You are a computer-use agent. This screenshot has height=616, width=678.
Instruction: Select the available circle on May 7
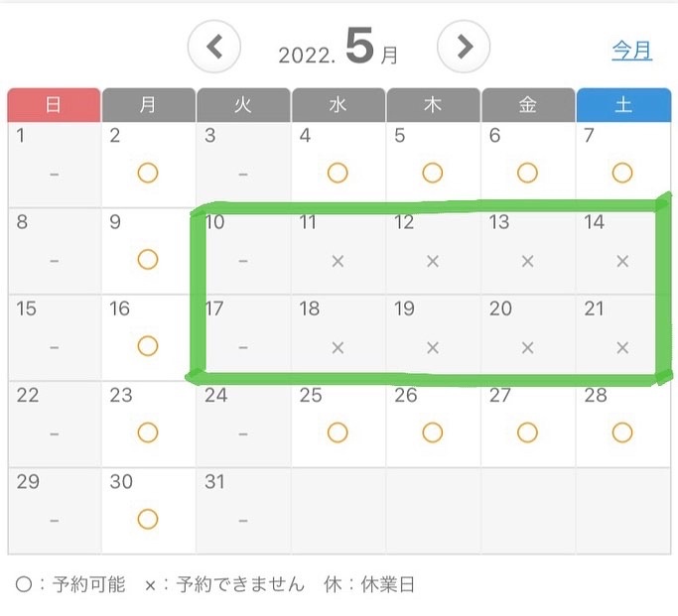[622, 174]
